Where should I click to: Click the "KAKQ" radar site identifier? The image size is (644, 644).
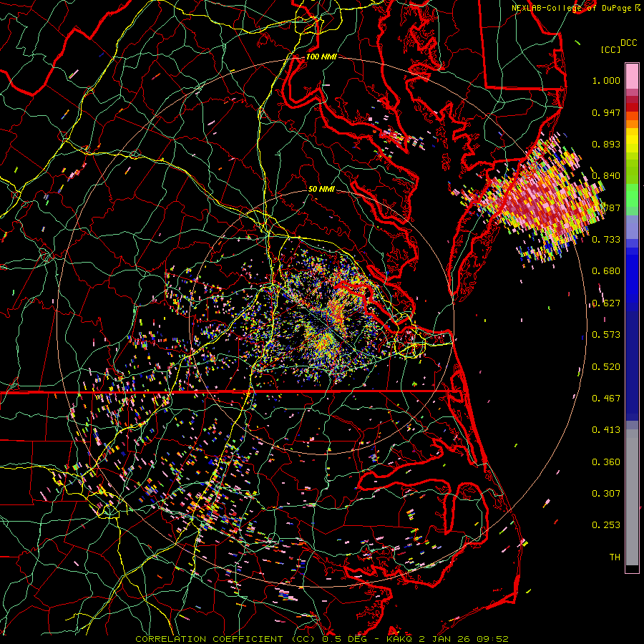pyautogui.click(x=401, y=639)
